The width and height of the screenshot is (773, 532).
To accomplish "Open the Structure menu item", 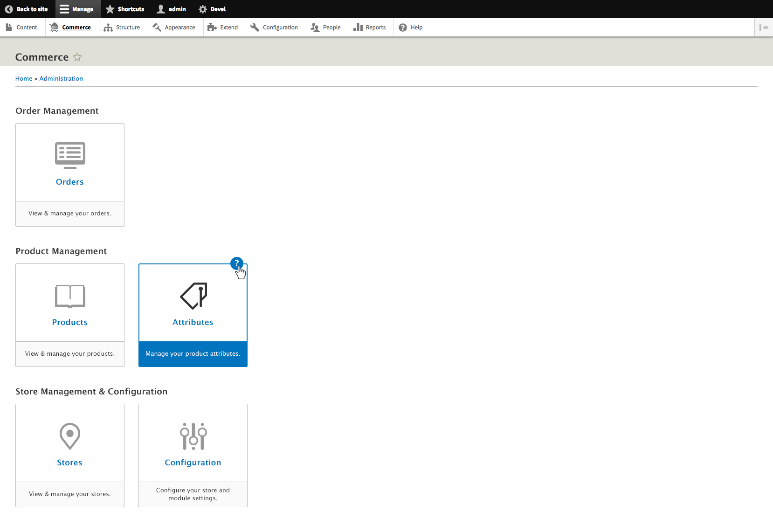I will coord(122,28).
